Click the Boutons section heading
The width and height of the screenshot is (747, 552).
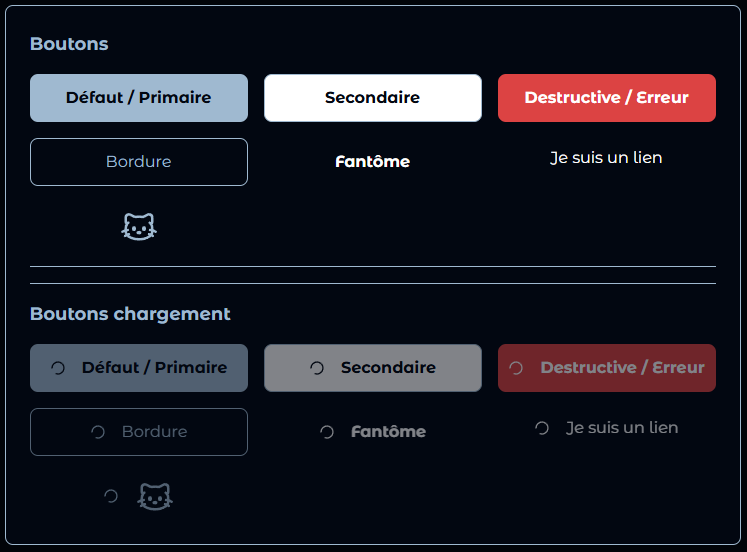click(x=69, y=44)
